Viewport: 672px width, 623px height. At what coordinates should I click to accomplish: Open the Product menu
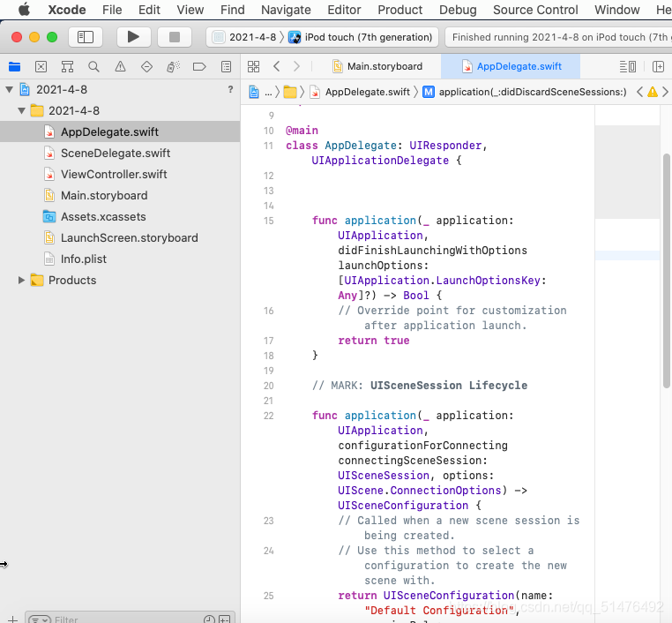pos(399,10)
